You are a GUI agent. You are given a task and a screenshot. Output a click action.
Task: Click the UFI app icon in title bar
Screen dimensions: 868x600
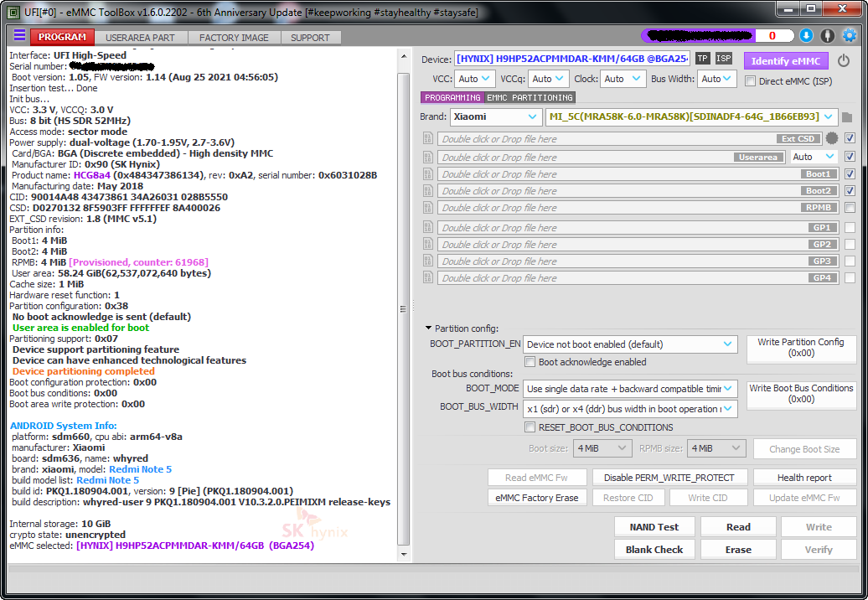tap(14, 12)
